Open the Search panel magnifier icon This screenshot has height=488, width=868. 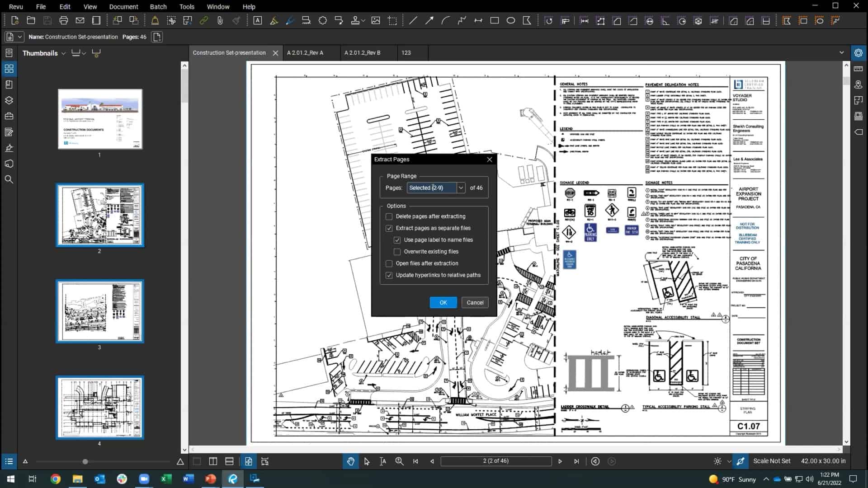[9, 179]
